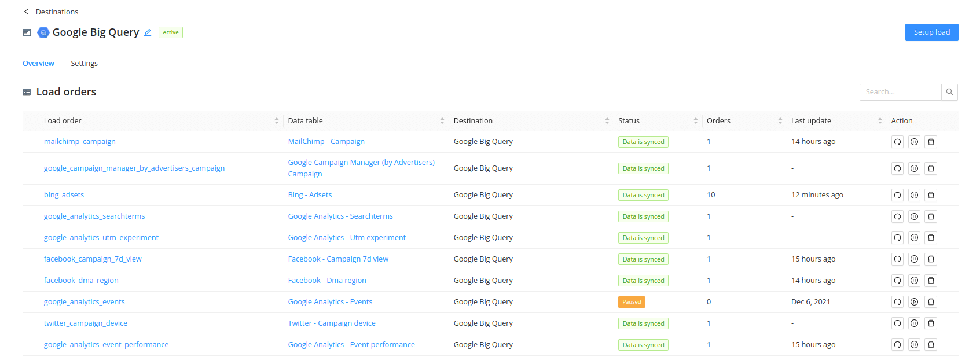Refresh the mailchimp_campaign load order
The width and height of the screenshot is (980, 357).
(897, 142)
